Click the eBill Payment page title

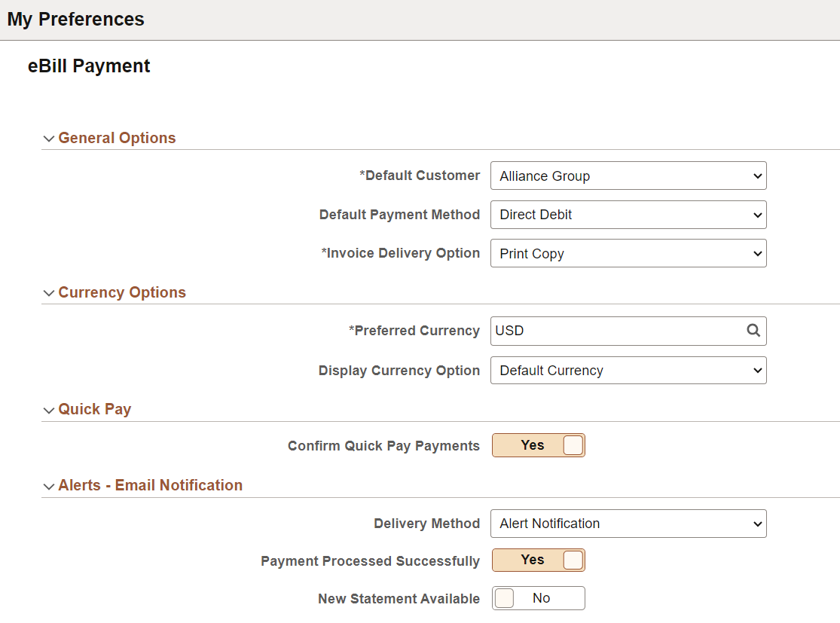coord(88,66)
